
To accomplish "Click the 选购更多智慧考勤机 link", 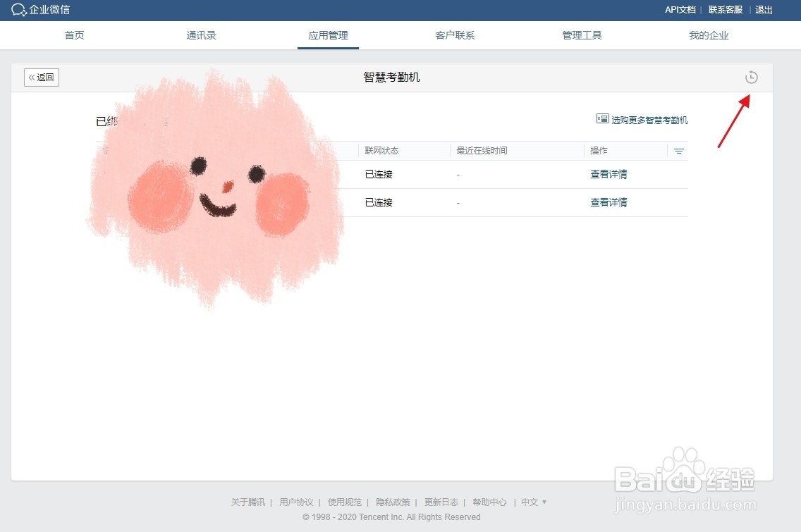I will coord(649,119).
